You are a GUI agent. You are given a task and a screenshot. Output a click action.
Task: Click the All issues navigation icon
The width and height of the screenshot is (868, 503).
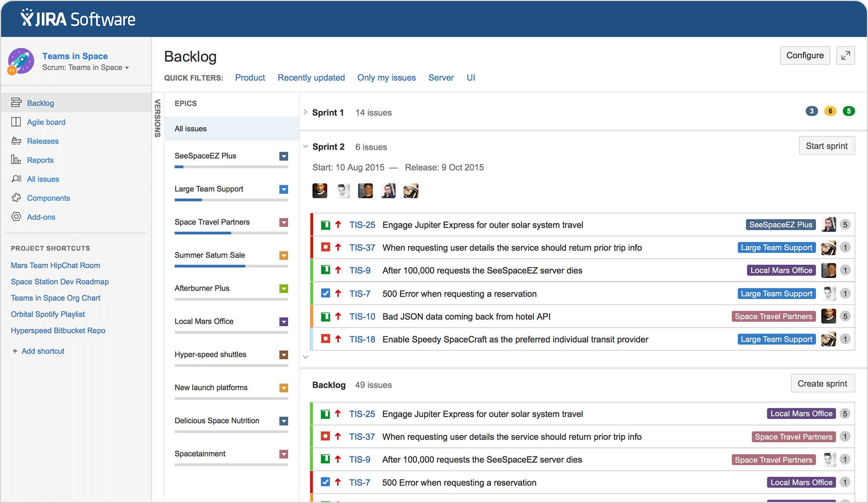tap(16, 179)
